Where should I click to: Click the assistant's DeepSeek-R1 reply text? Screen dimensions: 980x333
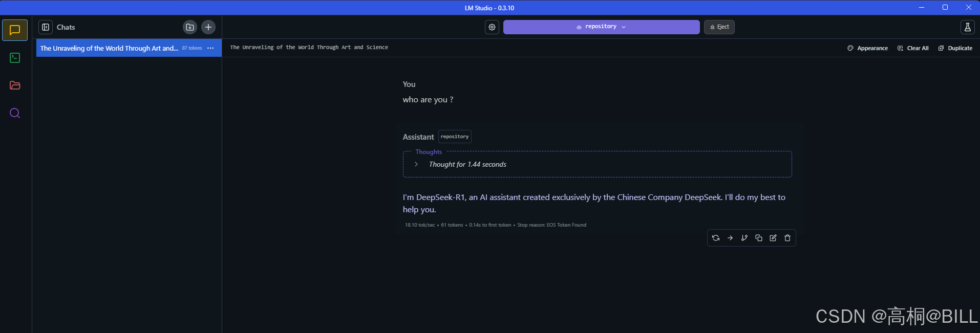pyautogui.click(x=594, y=203)
